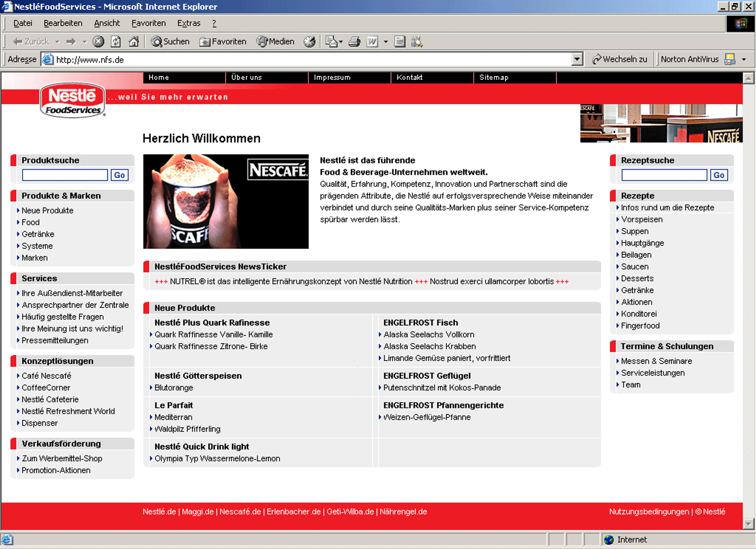756x549 pixels.
Task: Open the Neue Produkte sidebar link
Action: click(x=47, y=211)
